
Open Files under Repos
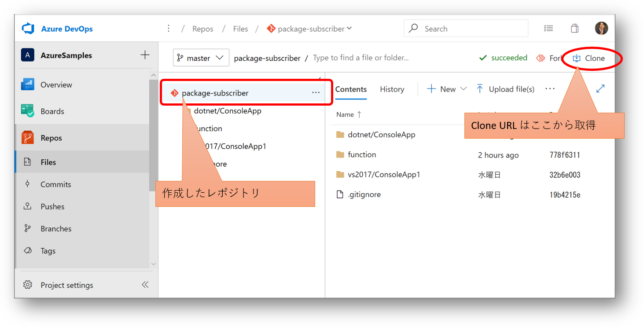click(48, 162)
